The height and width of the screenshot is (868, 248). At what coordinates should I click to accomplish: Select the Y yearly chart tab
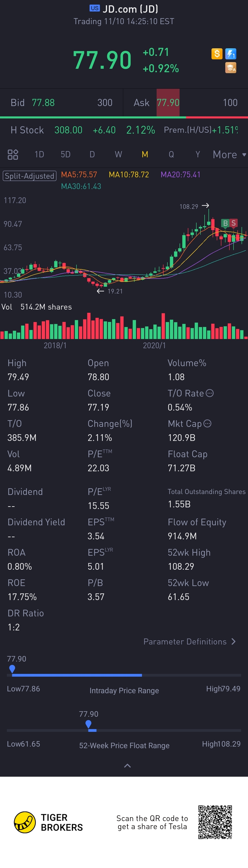coord(198,154)
